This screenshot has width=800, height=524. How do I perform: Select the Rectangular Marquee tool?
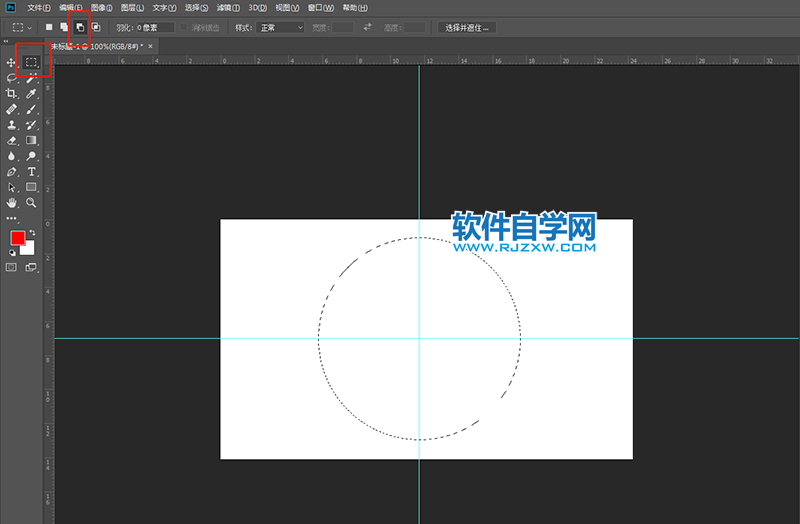point(31,62)
